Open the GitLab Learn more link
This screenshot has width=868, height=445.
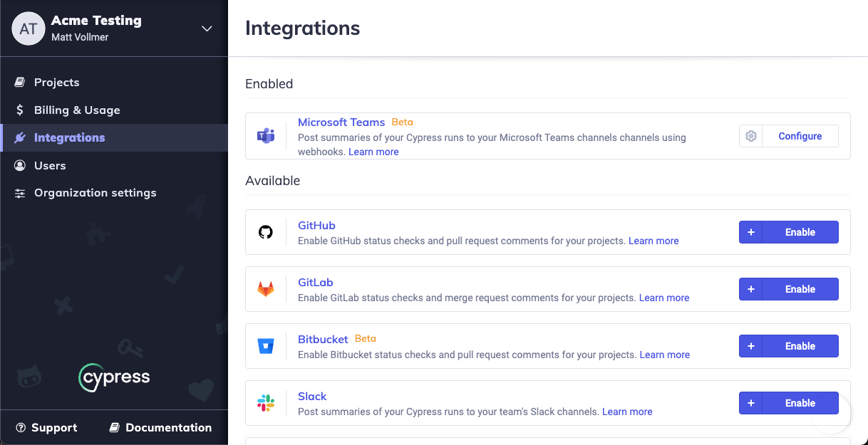coord(663,298)
